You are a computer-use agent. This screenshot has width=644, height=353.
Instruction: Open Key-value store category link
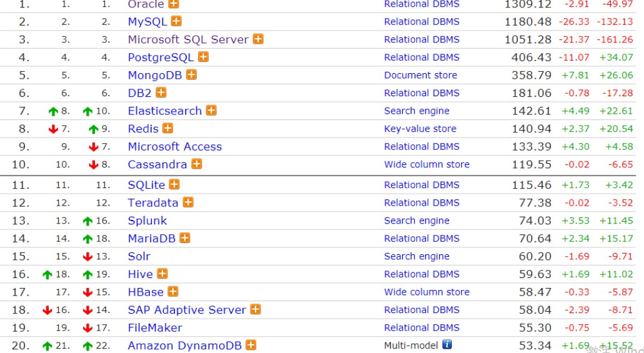tap(420, 129)
